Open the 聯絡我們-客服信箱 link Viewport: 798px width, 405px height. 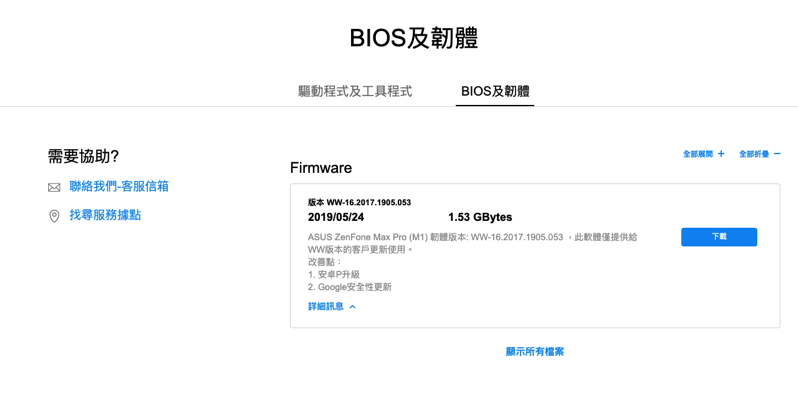[x=119, y=186]
